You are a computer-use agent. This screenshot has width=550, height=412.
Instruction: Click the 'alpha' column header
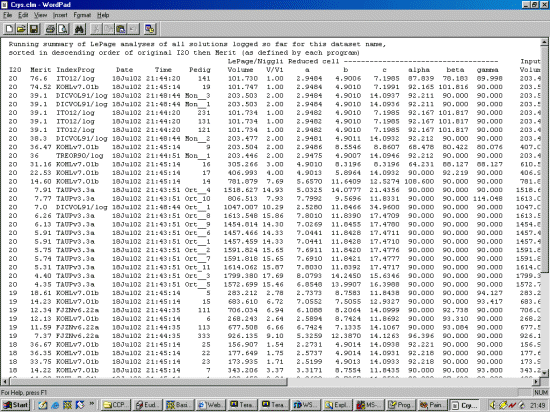click(419, 70)
